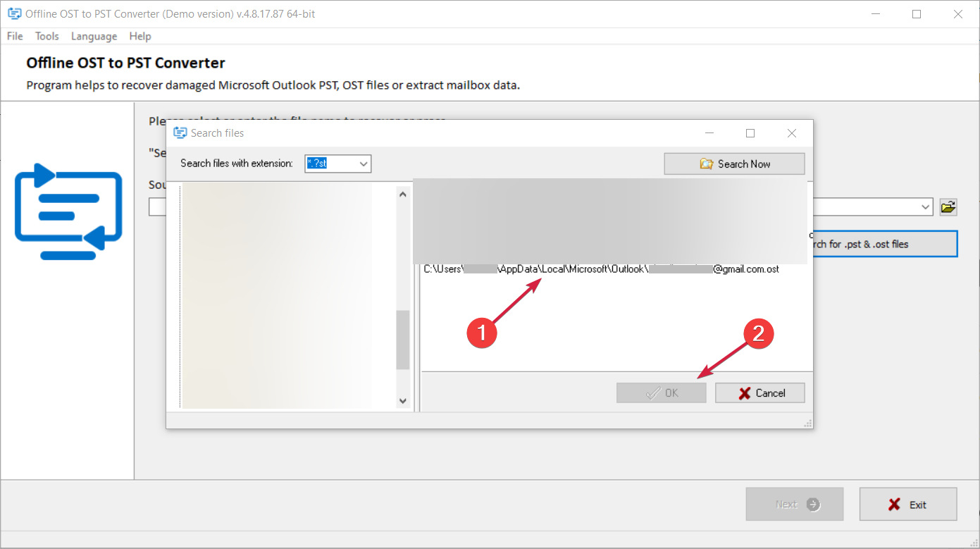Viewport: 980px width, 549px height.
Task: Click the Search files dialog resize grip
Action: [x=808, y=424]
